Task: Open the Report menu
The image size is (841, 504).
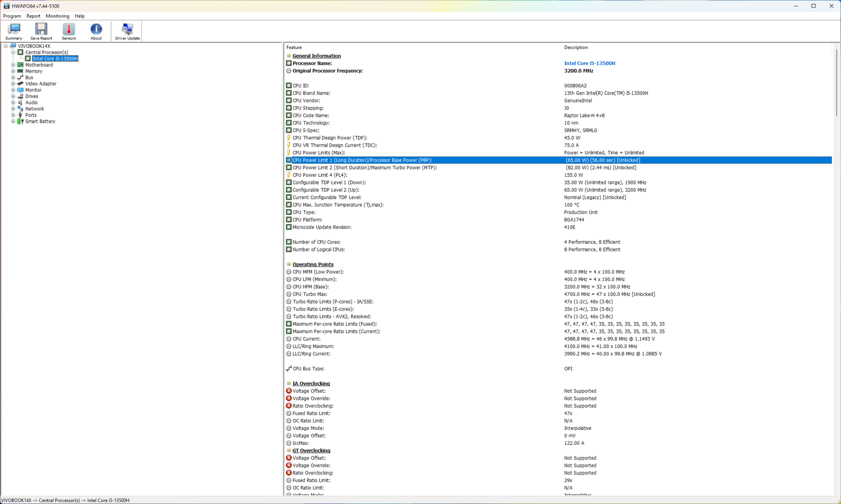Action: pyautogui.click(x=33, y=16)
